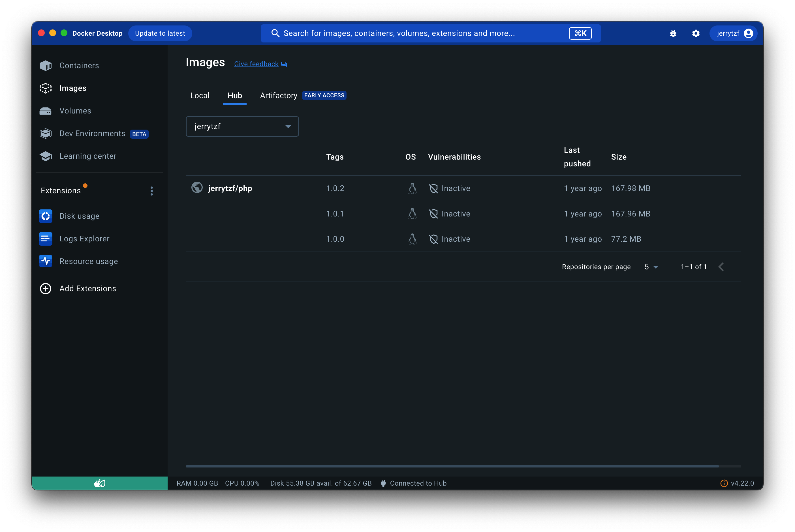Click the search magnifier icon
The width and height of the screenshot is (795, 532).
click(275, 33)
